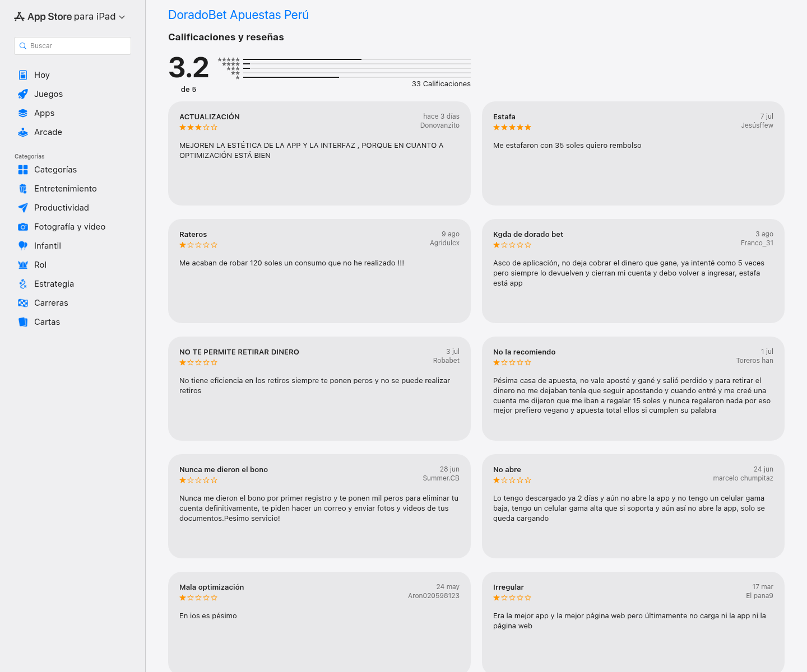This screenshot has height=672, width=807.
Task: Follow the DoradoBet Apuestas Perú link
Action: (238, 15)
